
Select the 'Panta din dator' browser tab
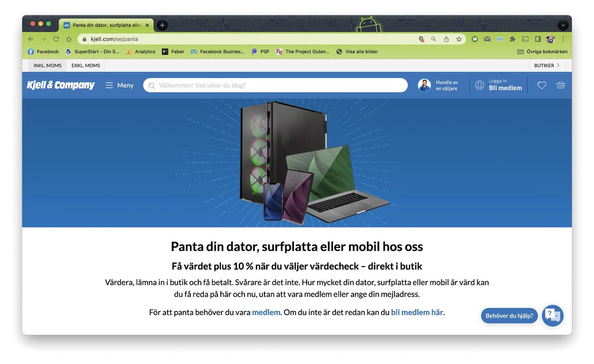pos(106,25)
